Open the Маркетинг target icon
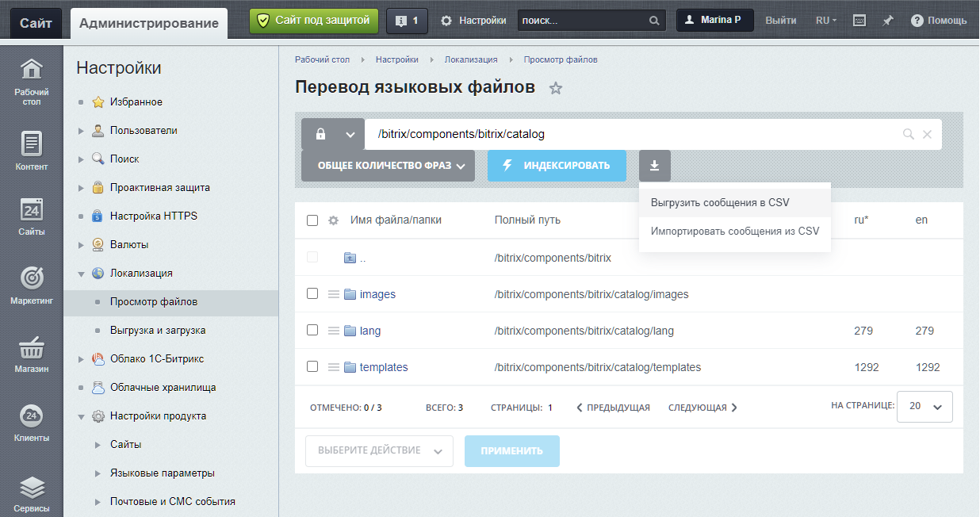This screenshot has height=517, width=980. (x=31, y=278)
